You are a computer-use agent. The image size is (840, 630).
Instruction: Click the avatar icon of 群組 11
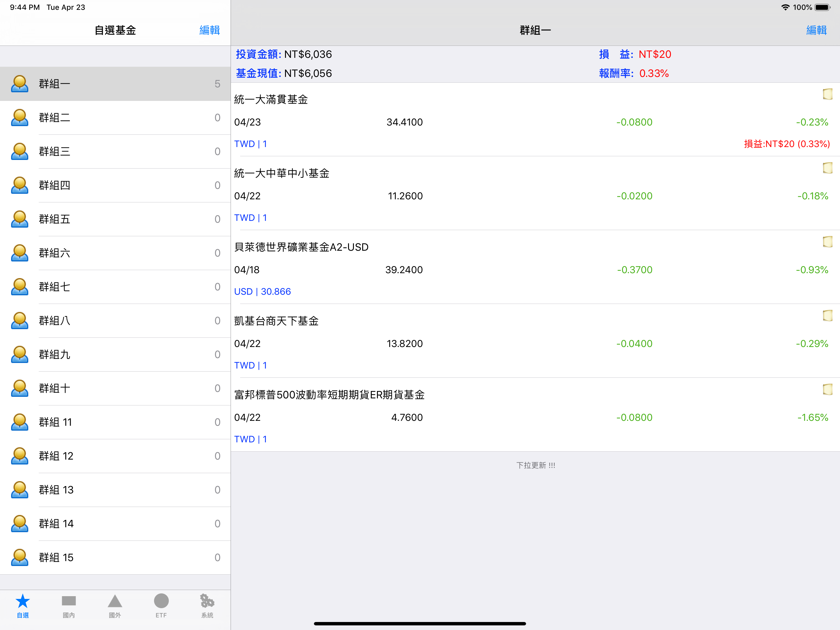click(20, 422)
